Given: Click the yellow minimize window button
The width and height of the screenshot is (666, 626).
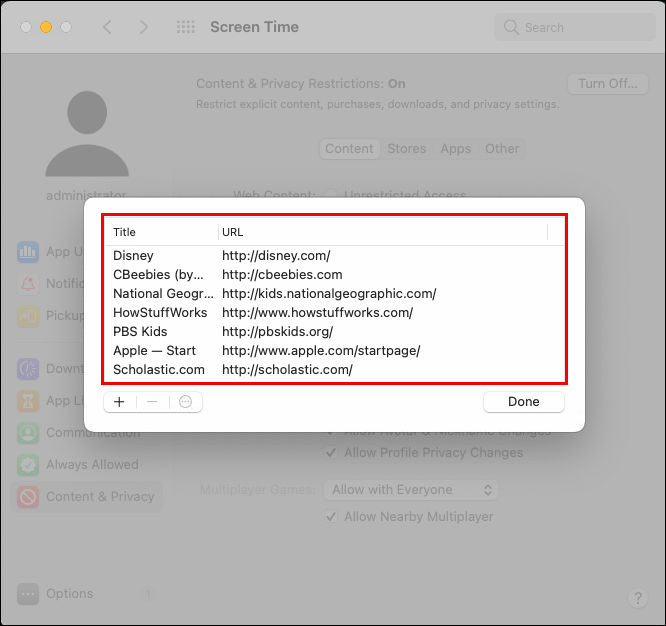Looking at the screenshot, I should click(x=46, y=27).
